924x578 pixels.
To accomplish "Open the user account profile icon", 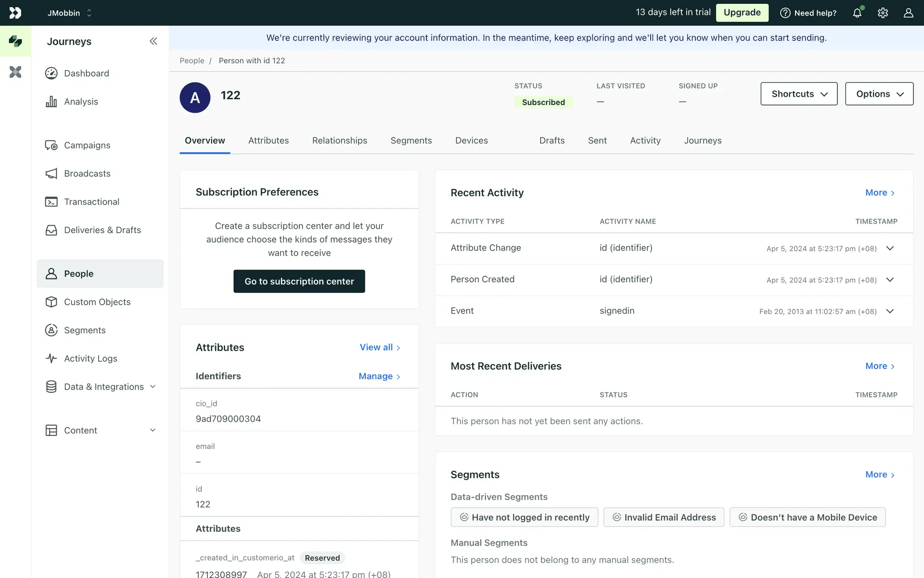I will click(x=908, y=13).
